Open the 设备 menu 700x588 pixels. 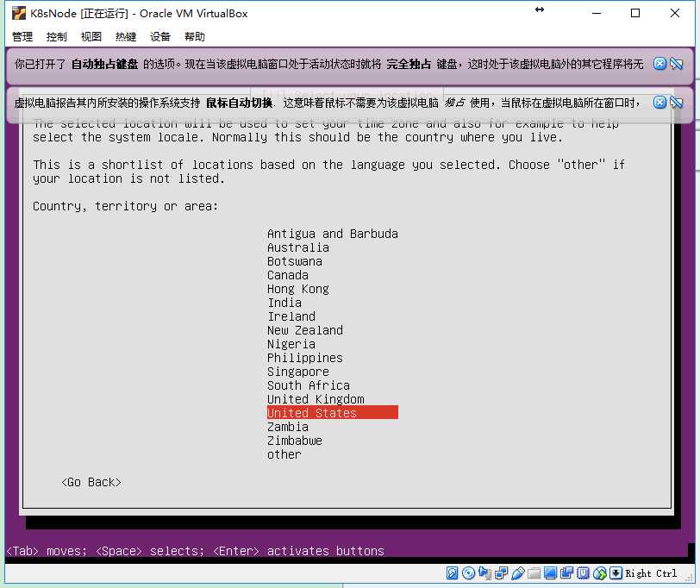pyautogui.click(x=160, y=36)
